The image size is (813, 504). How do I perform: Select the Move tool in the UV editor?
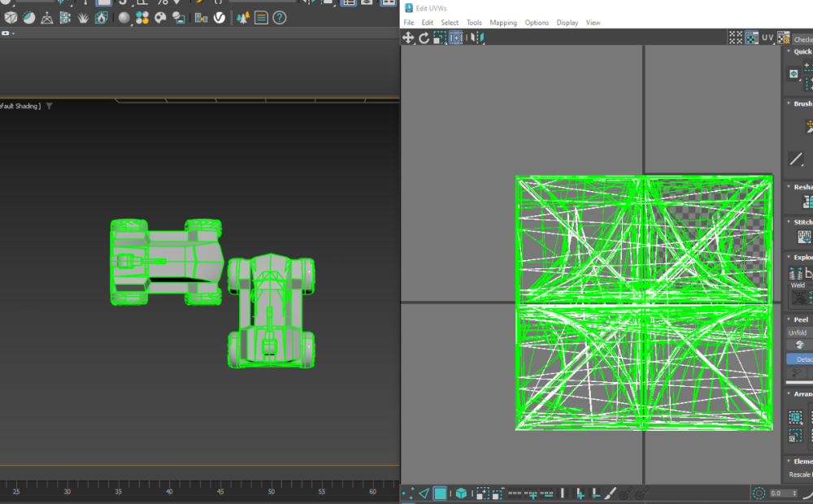pyautogui.click(x=409, y=37)
